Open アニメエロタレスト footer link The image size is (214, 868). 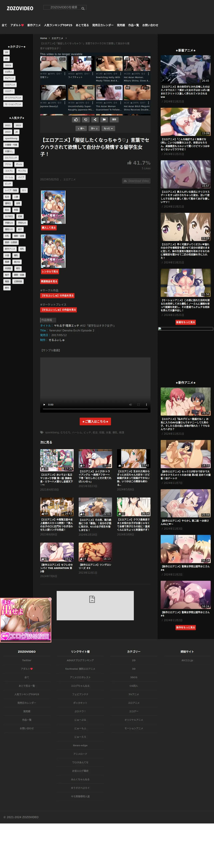point(80,677)
